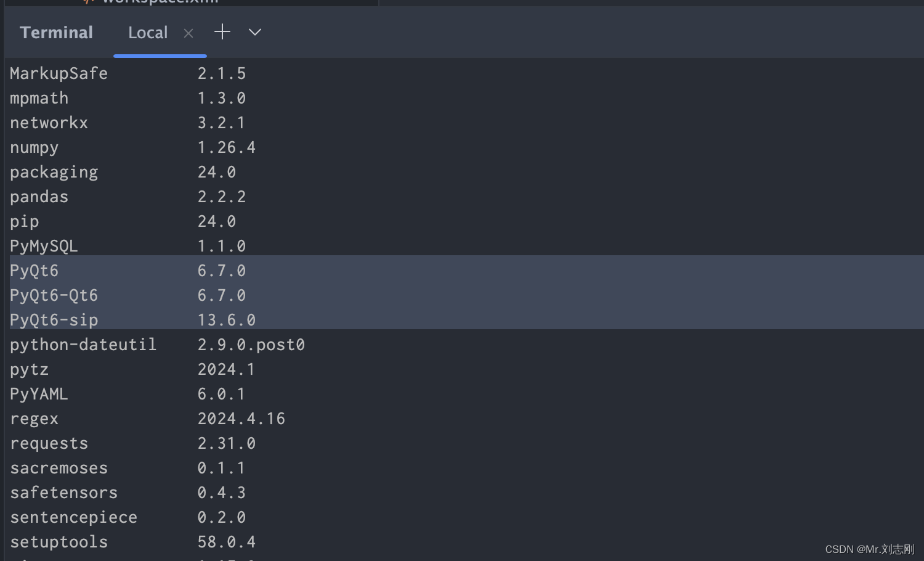924x561 pixels.
Task: Click the PyYAML package name
Action: coord(39,394)
